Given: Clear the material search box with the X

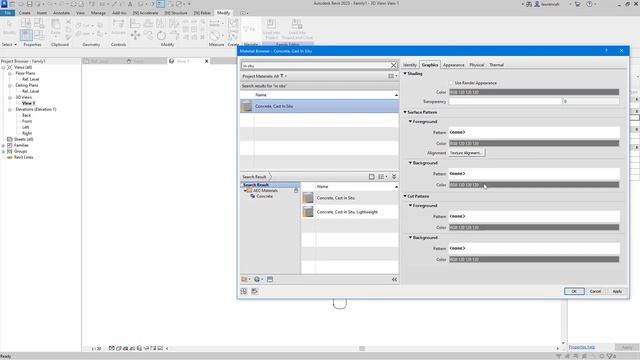Looking at the screenshot, I should [393, 65].
